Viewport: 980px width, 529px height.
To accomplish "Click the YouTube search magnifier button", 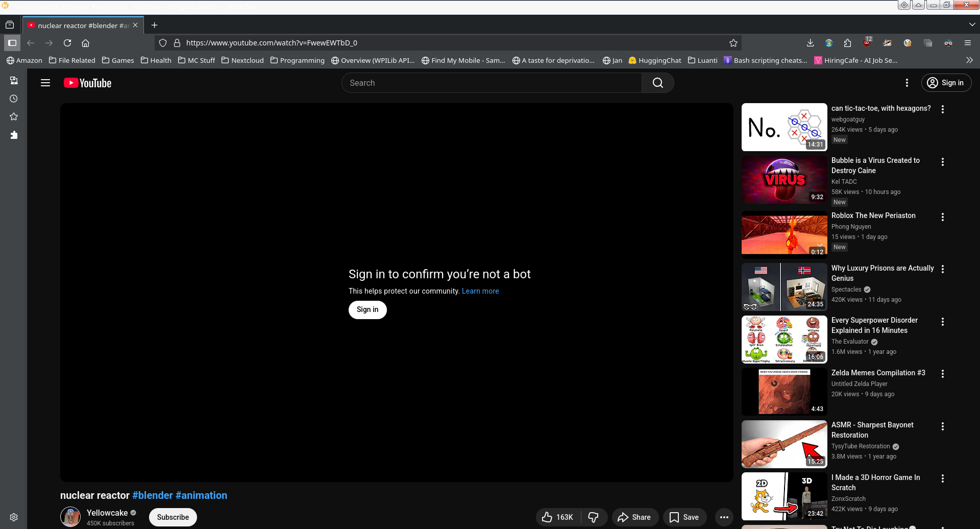I will 657,83.
